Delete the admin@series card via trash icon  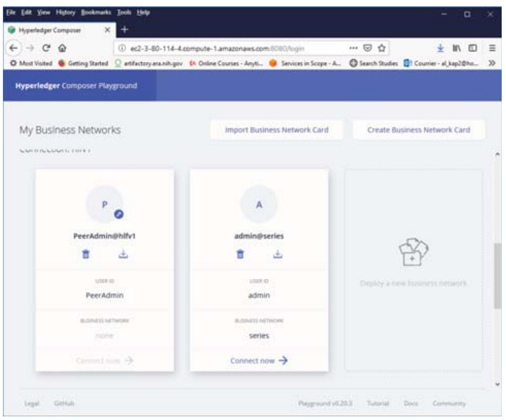241,254
